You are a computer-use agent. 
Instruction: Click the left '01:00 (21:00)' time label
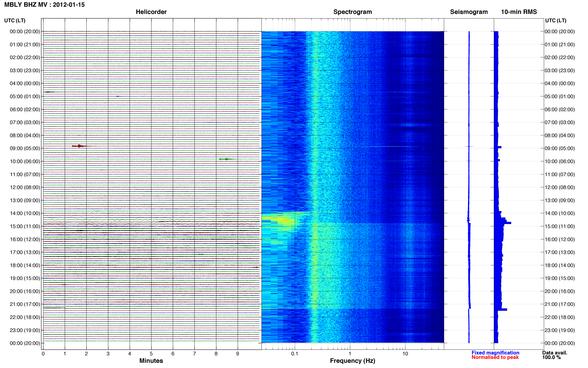(25, 45)
